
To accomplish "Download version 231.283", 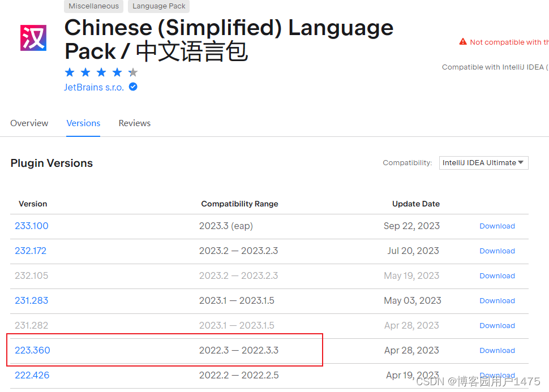I will tap(497, 301).
